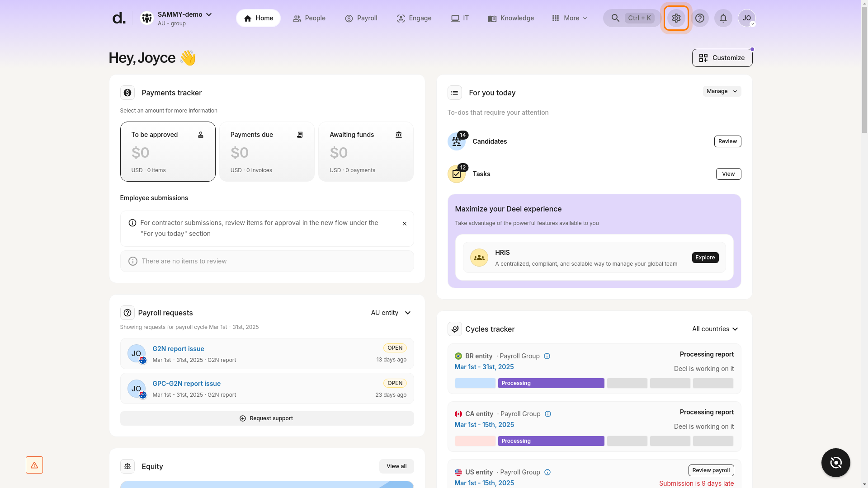Open the Payroll tab
The image size is (868, 488).
pyautogui.click(x=361, y=18)
